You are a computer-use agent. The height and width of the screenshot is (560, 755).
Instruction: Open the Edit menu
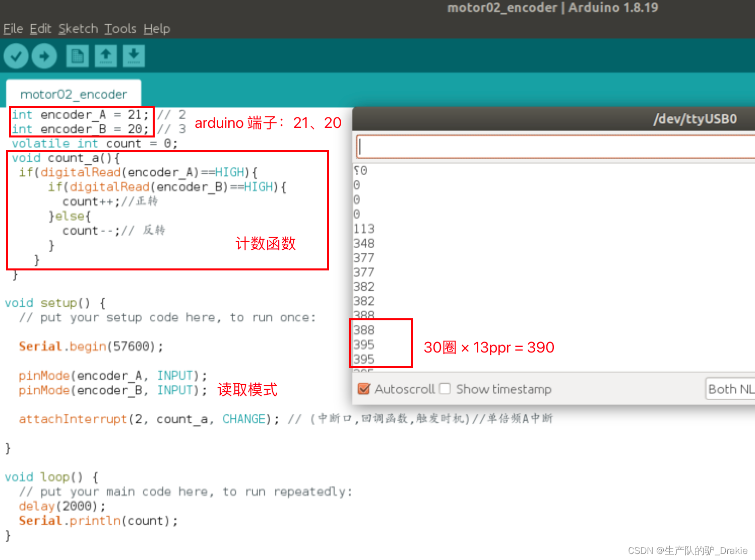pyautogui.click(x=41, y=29)
